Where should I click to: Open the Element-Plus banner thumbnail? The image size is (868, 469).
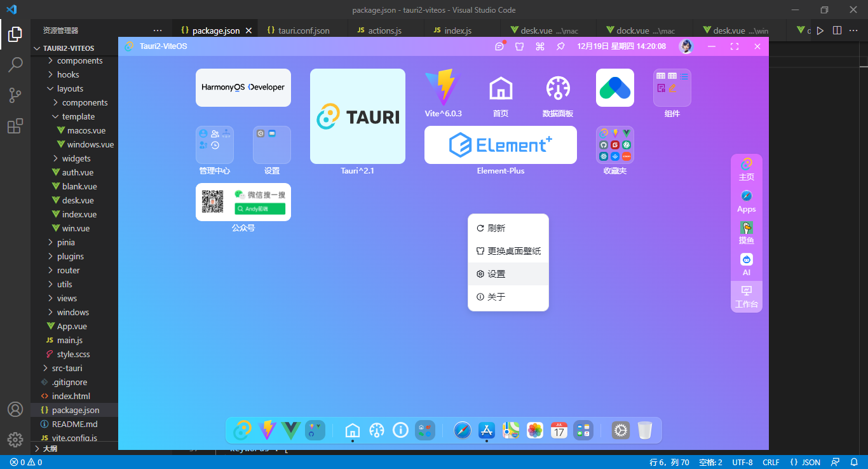501,145
